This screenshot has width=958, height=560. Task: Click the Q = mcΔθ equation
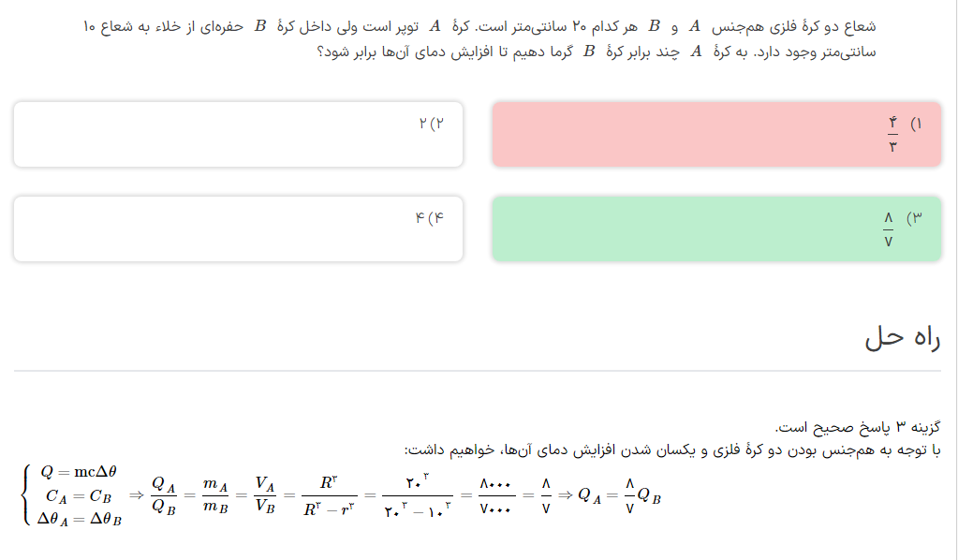click(x=79, y=472)
